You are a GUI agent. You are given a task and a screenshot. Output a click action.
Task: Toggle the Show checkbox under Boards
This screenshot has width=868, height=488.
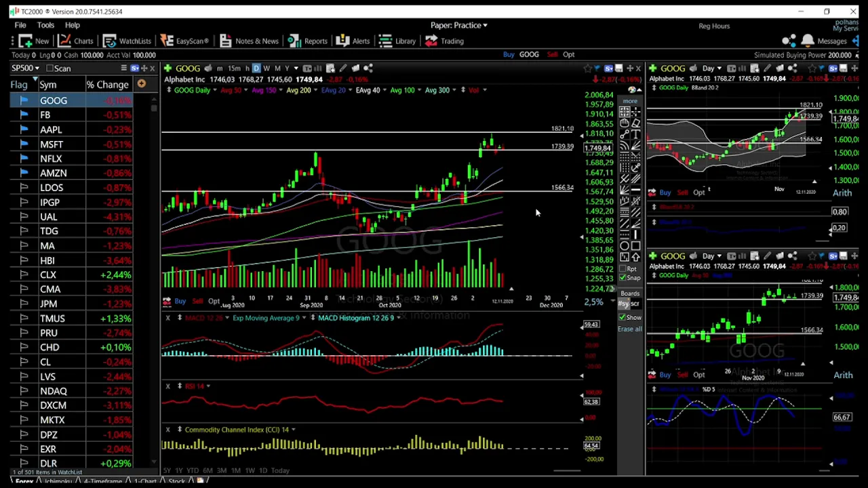(x=622, y=317)
